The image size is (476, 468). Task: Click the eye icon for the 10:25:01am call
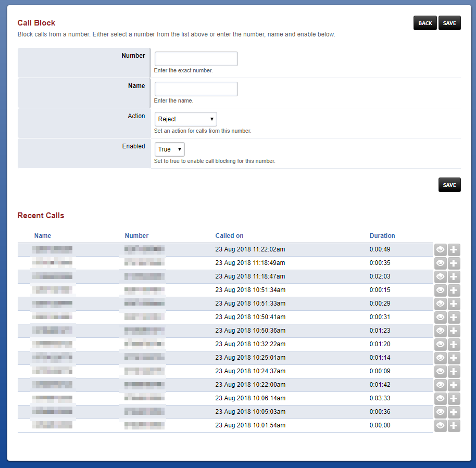[x=440, y=358]
